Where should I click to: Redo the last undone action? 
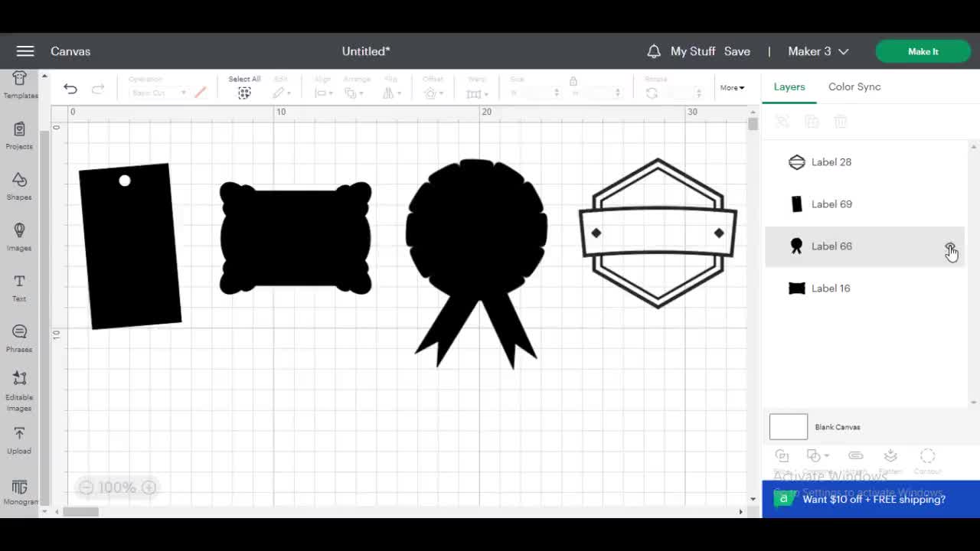(98, 90)
